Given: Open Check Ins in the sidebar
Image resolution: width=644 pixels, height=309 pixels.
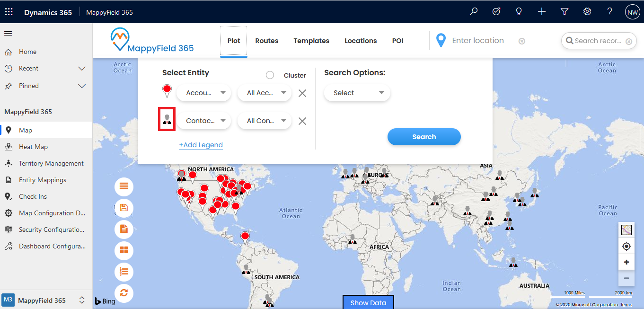Looking at the screenshot, I should point(46,196).
